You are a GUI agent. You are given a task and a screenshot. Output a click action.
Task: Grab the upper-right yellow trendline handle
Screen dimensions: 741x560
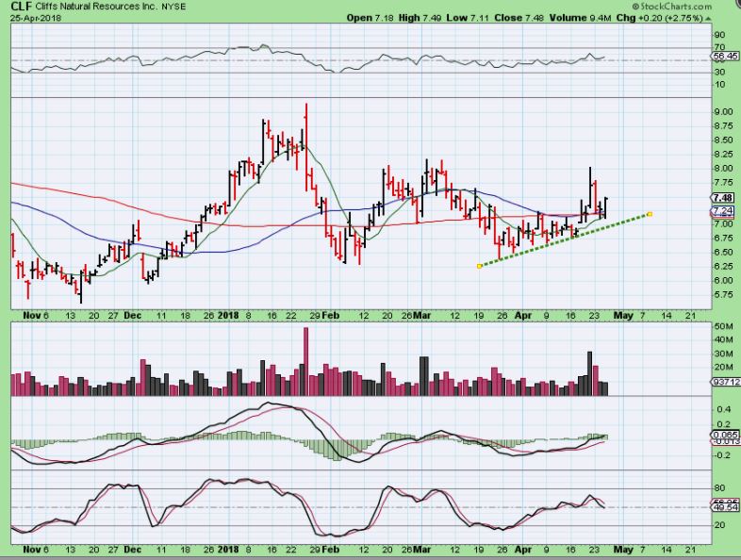coord(650,214)
